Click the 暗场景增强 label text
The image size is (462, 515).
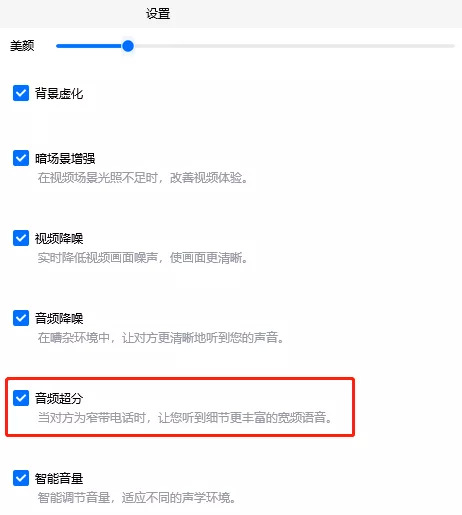(x=65, y=158)
